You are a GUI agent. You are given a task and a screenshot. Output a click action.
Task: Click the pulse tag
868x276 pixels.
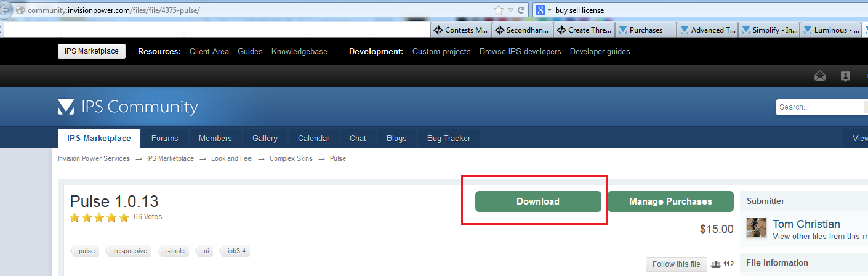pos(86,251)
